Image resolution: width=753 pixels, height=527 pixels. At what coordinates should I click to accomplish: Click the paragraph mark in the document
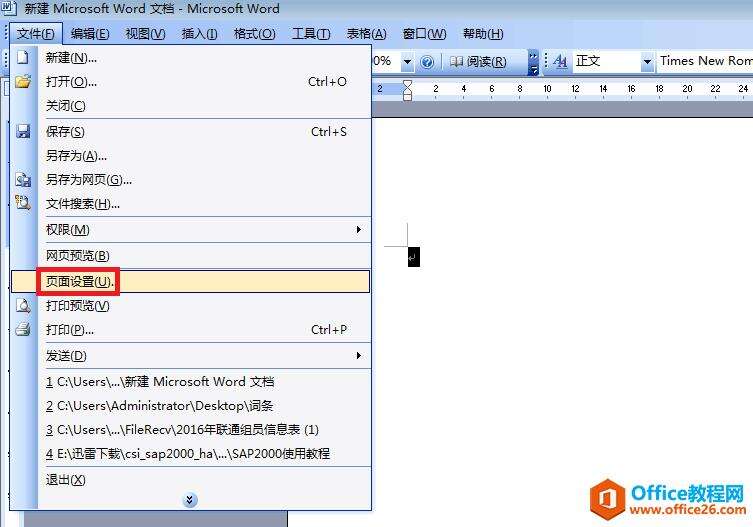tap(413, 257)
